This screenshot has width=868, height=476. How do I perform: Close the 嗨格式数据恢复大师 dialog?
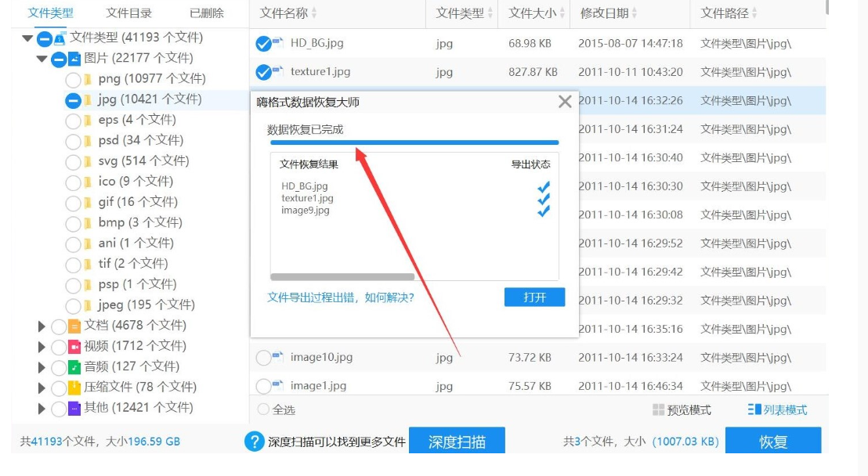[x=565, y=102]
